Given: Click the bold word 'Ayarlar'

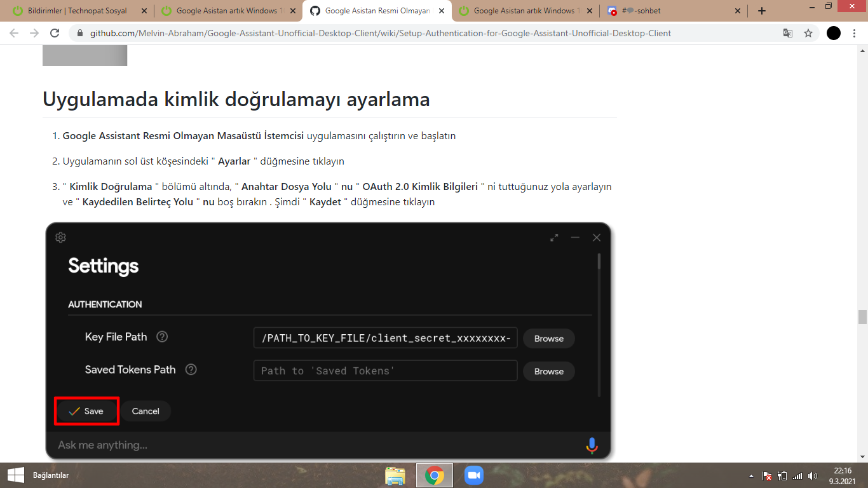Looking at the screenshot, I should 234,161.
